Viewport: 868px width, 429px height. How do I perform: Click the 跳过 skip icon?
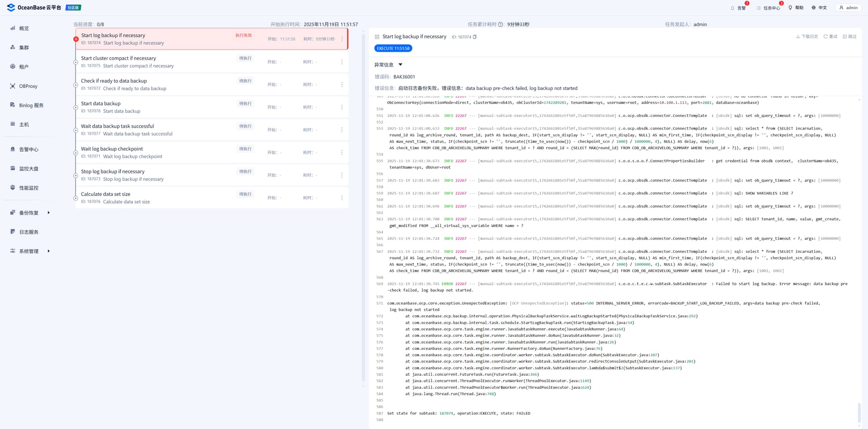click(845, 37)
